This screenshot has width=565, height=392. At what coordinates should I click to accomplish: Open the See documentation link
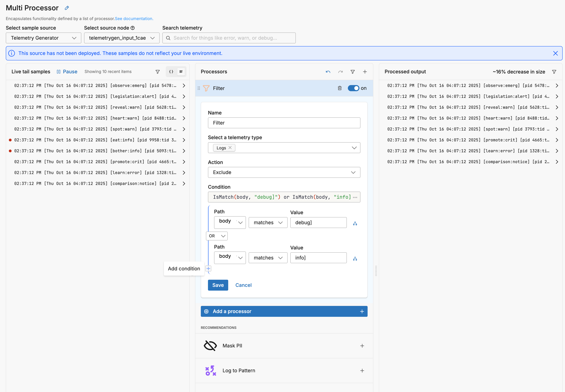click(x=134, y=19)
